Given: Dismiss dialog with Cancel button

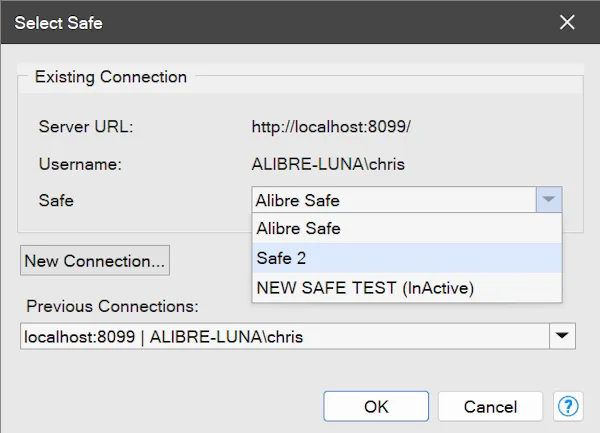Looking at the screenshot, I should [x=490, y=406].
